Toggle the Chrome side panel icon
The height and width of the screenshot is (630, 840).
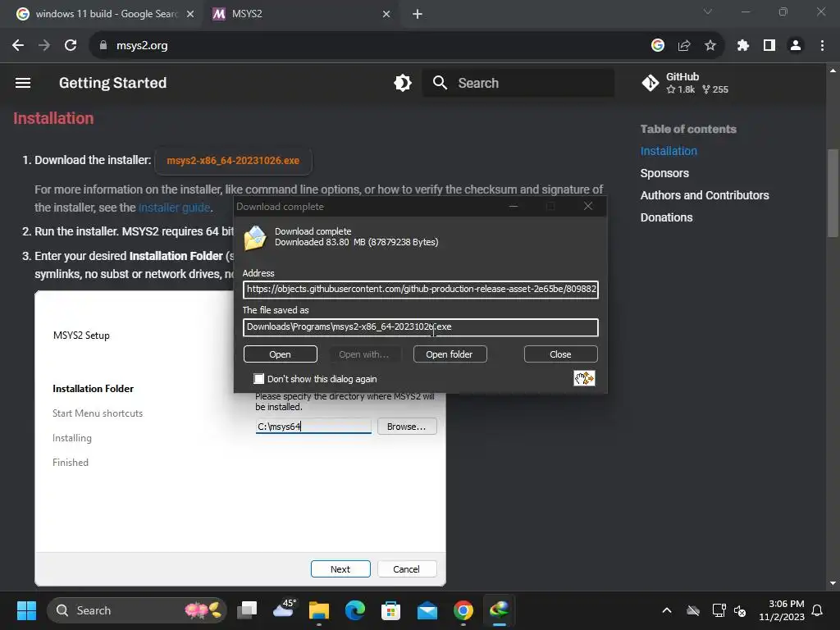click(769, 46)
